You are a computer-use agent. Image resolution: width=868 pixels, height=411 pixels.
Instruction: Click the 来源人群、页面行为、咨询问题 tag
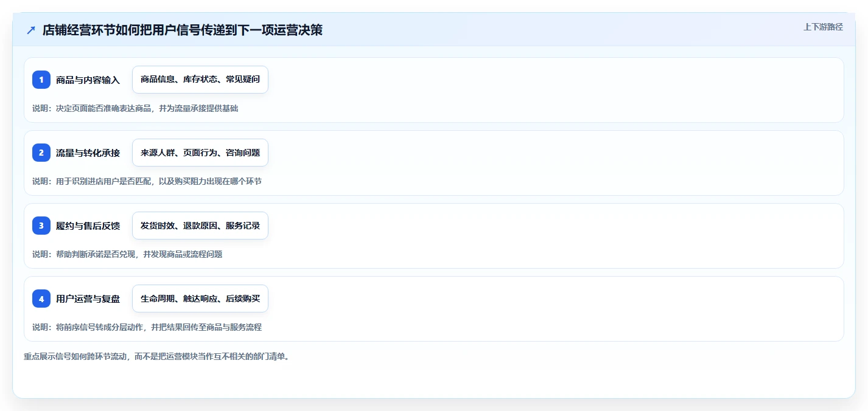coord(200,153)
